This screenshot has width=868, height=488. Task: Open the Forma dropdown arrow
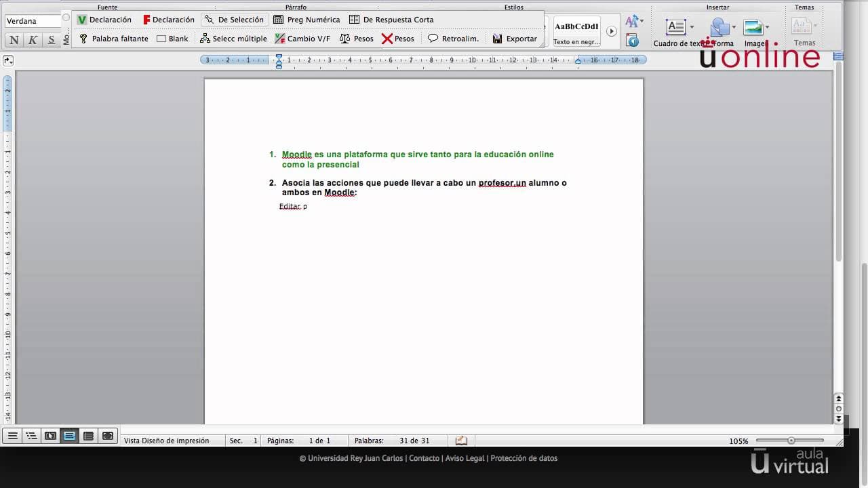(734, 28)
